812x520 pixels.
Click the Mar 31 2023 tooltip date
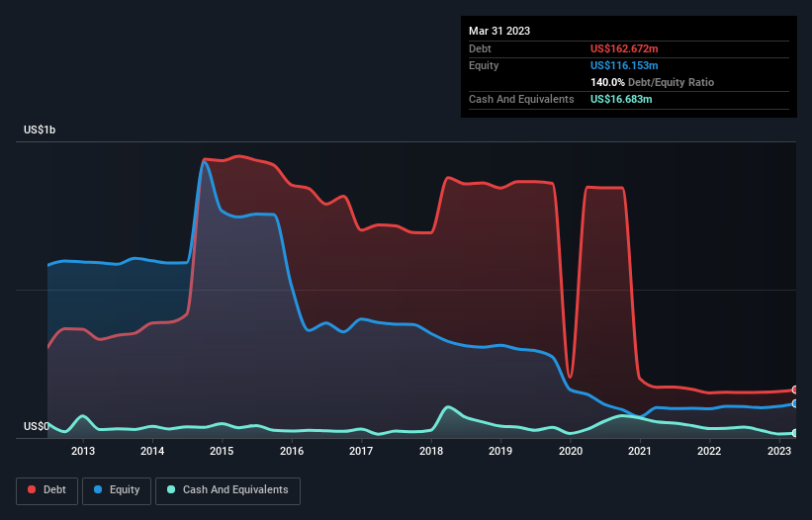click(x=499, y=31)
